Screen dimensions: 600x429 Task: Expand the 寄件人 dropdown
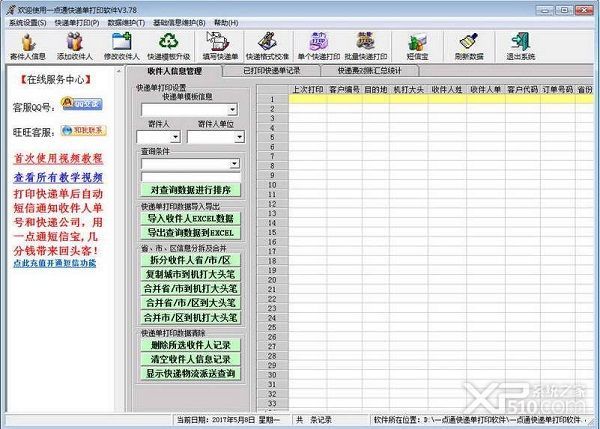175,137
